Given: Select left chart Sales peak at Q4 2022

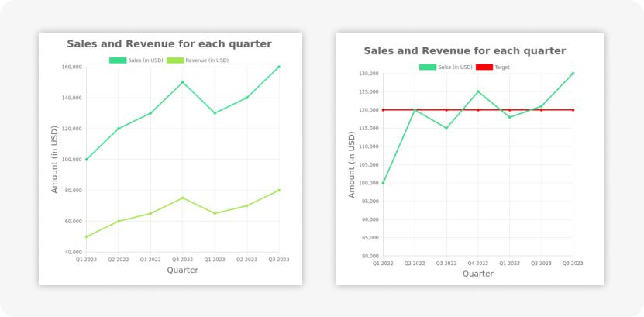Looking at the screenshot, I should click(183, 82).
